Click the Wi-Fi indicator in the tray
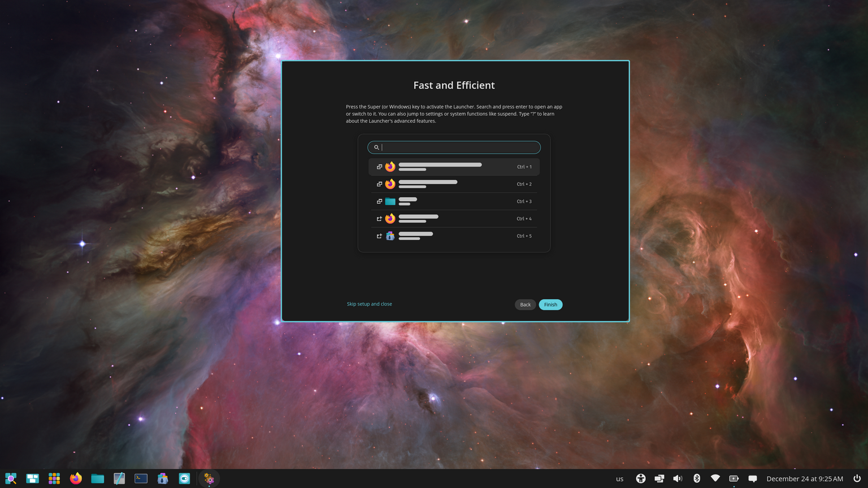The height and width of the screenshot is (488, 868). [715, 478]
